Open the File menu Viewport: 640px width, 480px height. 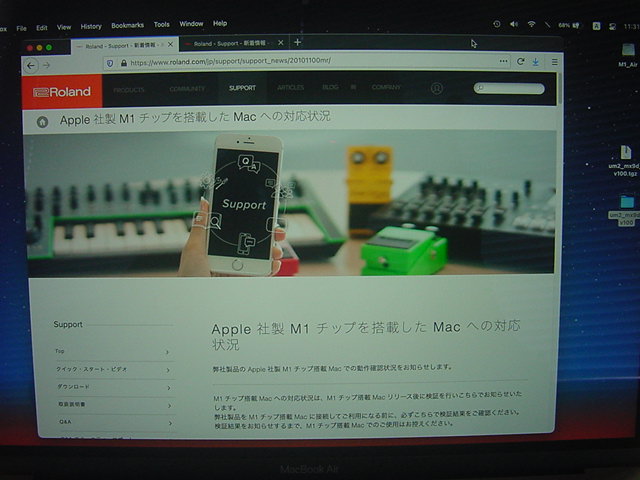click(22, 28)
